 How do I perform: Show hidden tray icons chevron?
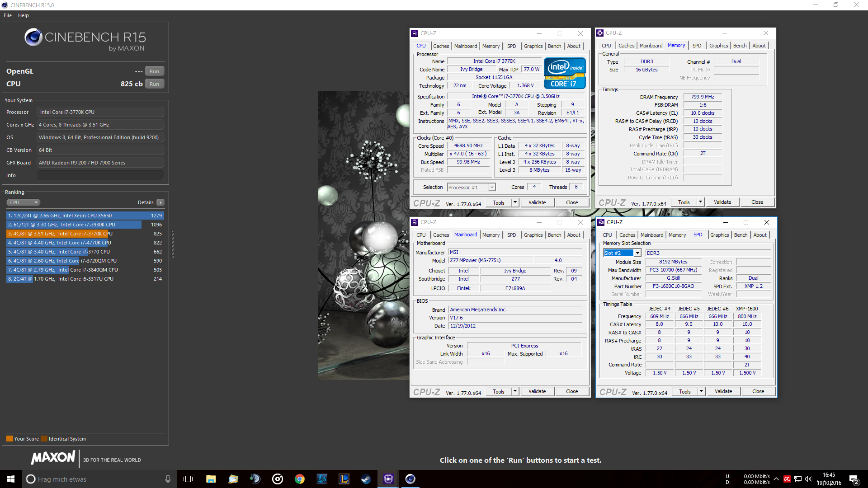pyautogui.click(x=776, y=479)
